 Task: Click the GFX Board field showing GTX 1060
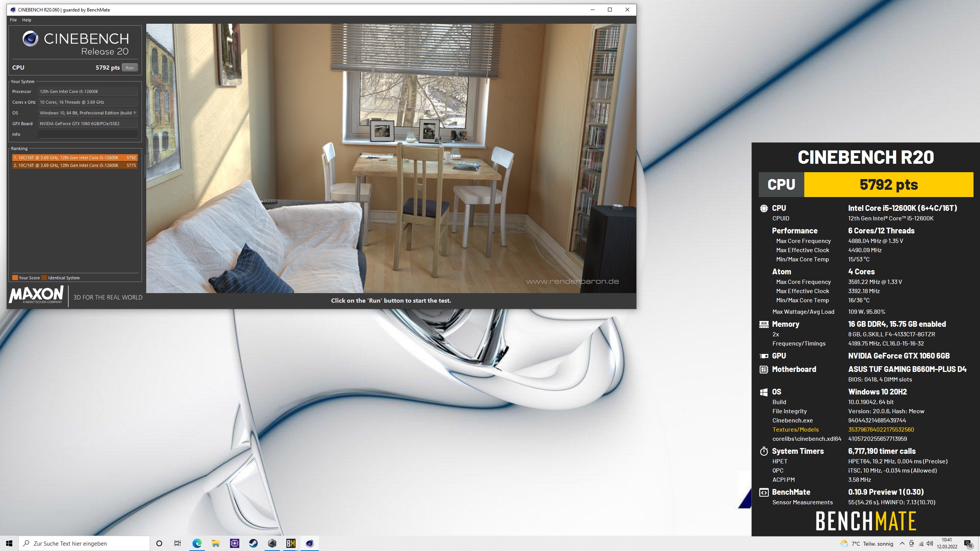(x=88, y=124)
